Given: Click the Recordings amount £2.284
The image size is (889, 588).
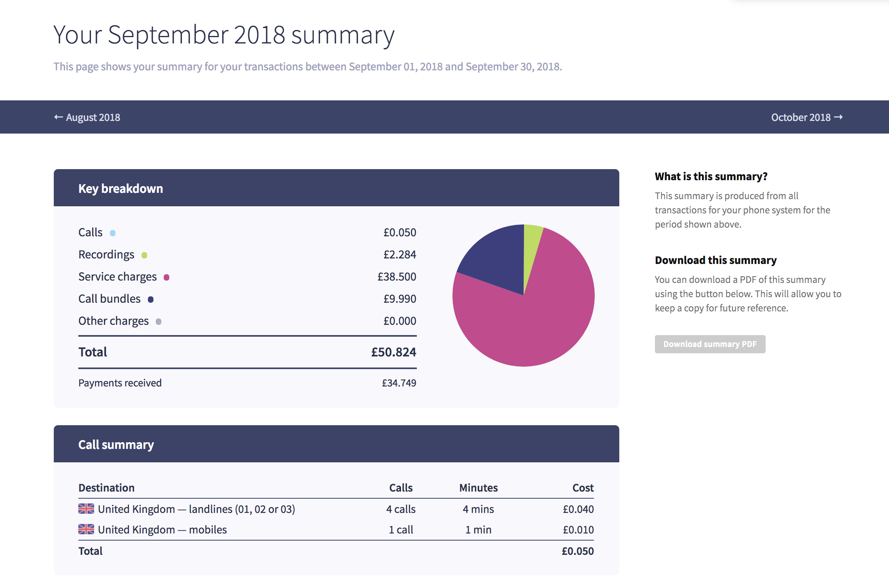Looking at the screenshot, I should pos(400,254).
